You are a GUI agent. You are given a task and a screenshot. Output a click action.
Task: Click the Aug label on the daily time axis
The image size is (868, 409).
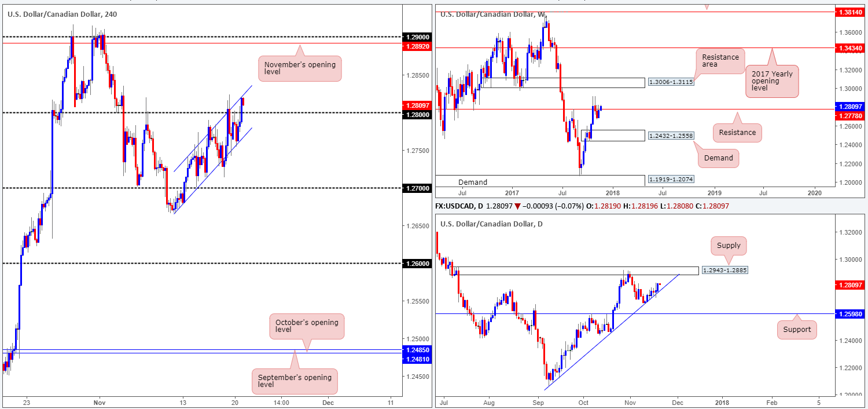pyautogui.click(x=488, y=402)
